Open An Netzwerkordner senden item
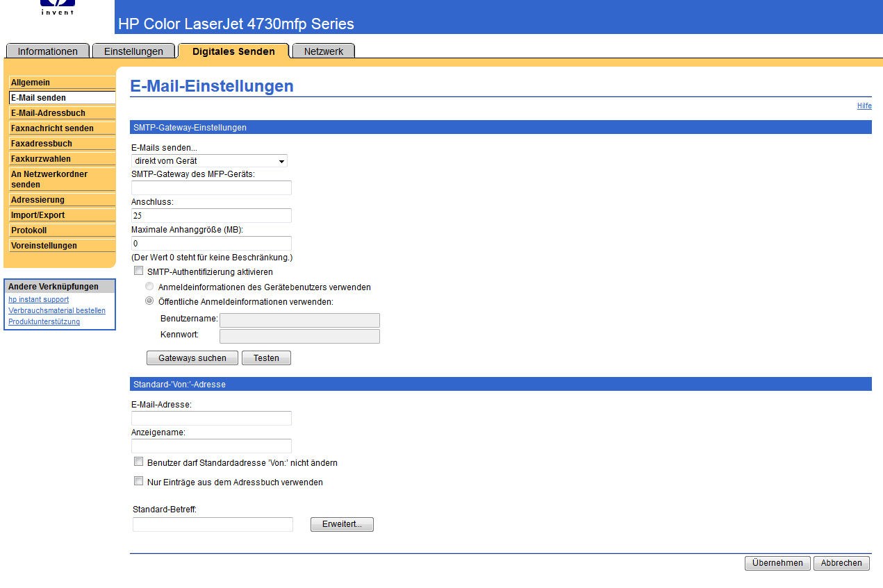883x588 pixels. coord(63,179)
